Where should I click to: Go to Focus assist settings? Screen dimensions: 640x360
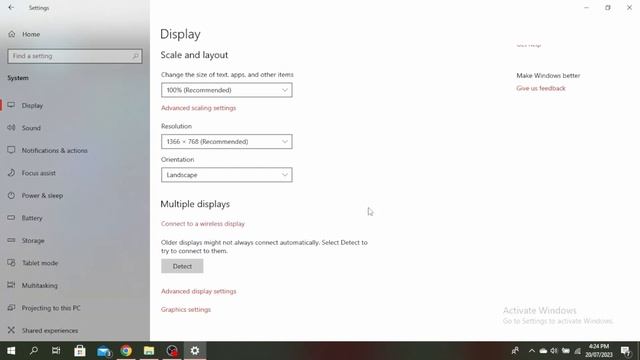[x=38, y=173]
